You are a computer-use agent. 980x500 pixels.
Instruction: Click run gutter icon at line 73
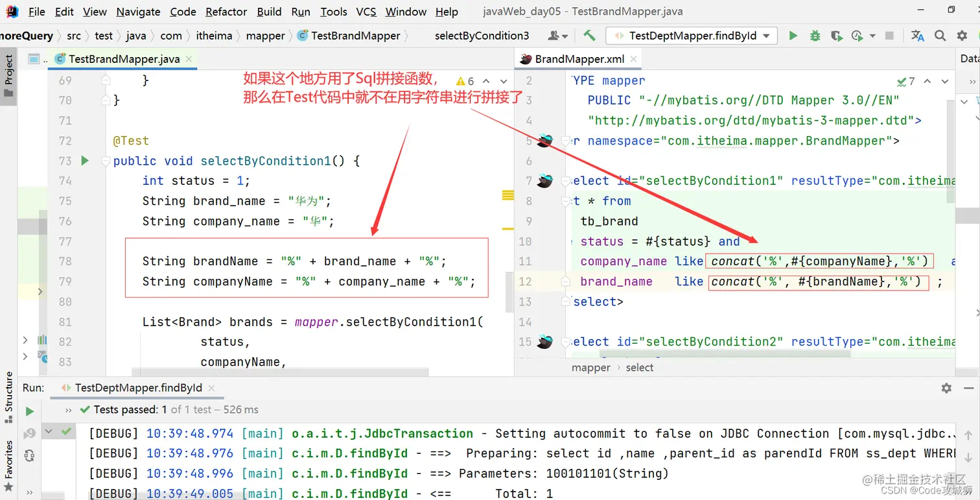(x=84, y=160)
